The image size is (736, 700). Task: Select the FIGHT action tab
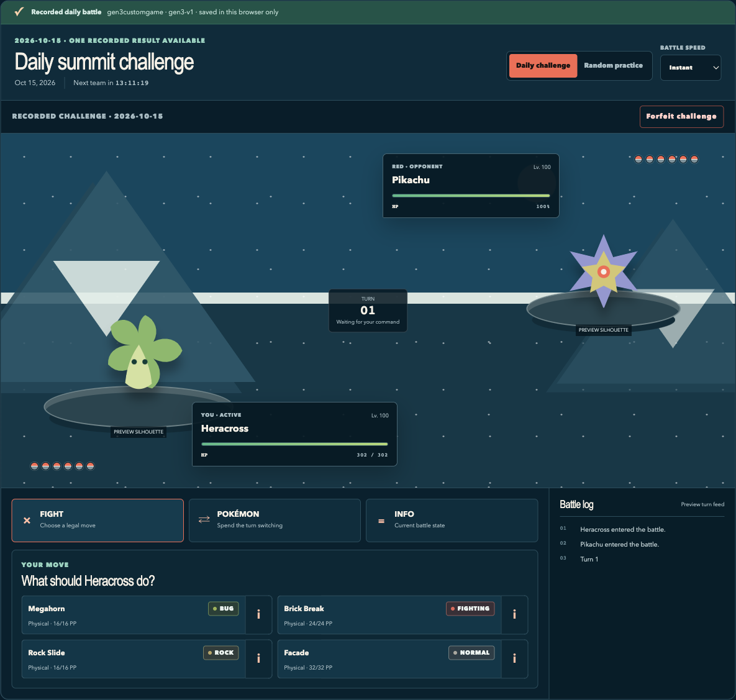click(98, 520)
